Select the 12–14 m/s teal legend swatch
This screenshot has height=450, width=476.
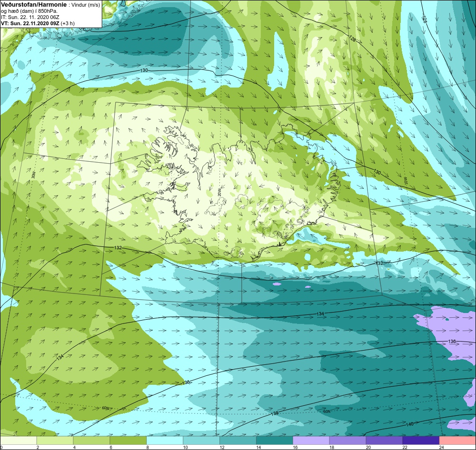tap(238, 440)
